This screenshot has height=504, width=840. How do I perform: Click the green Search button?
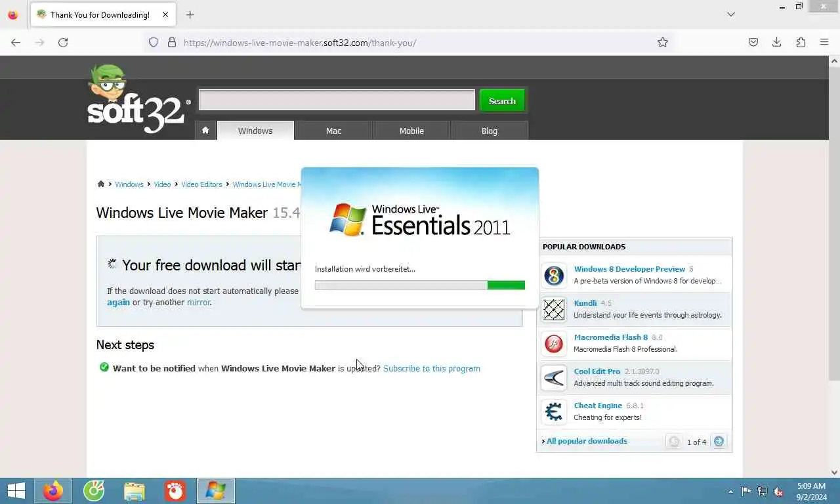click(502, 101)
